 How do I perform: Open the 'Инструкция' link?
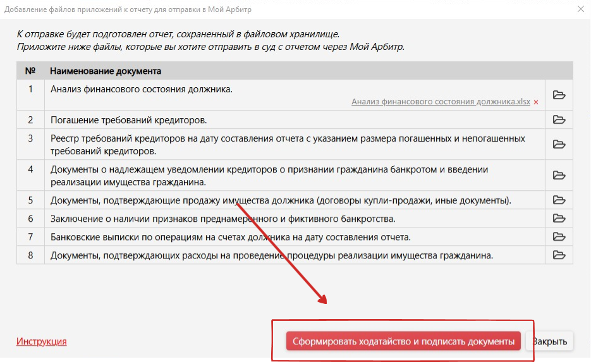pyautogui.click(x=41, y=341)
